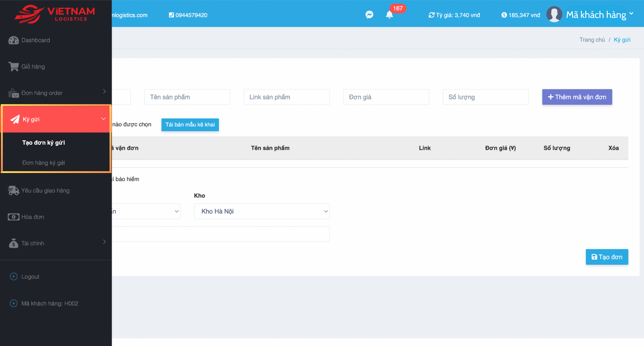
Task: Click the exchange rate refresh icon
Action: click(x=432, y=15)
